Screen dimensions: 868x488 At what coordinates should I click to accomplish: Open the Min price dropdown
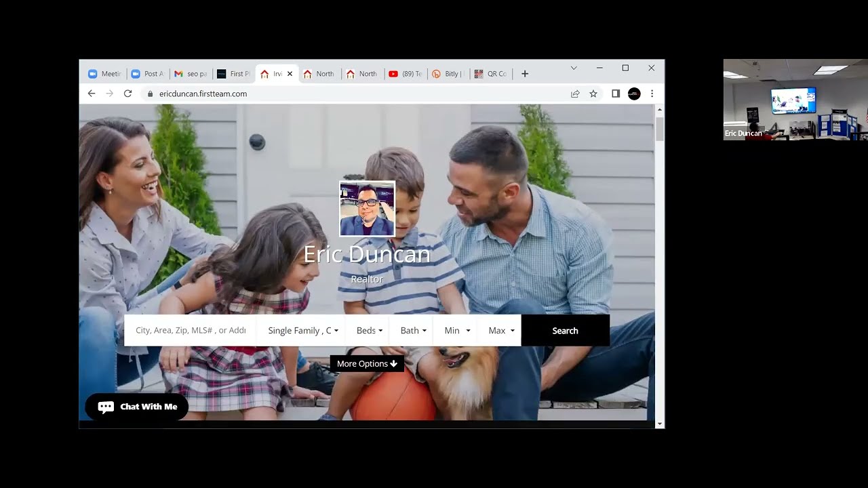coord(456,331)
